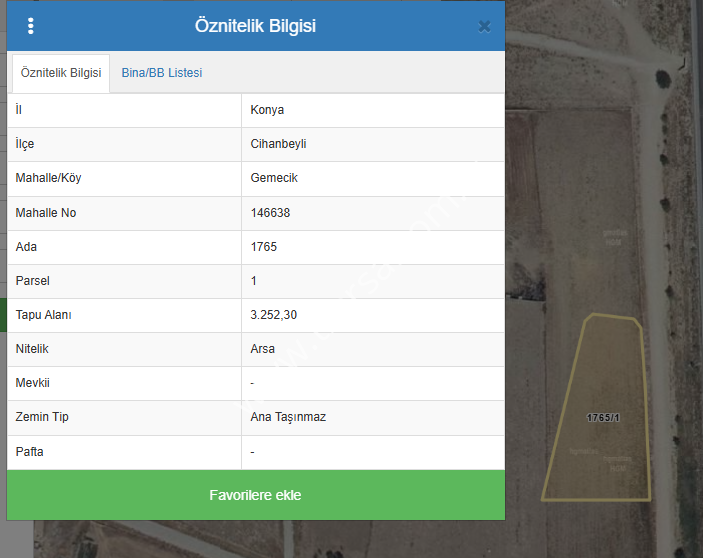Select the Mahalle No value 146638
The image size is (703, 558).
[270, 213]
